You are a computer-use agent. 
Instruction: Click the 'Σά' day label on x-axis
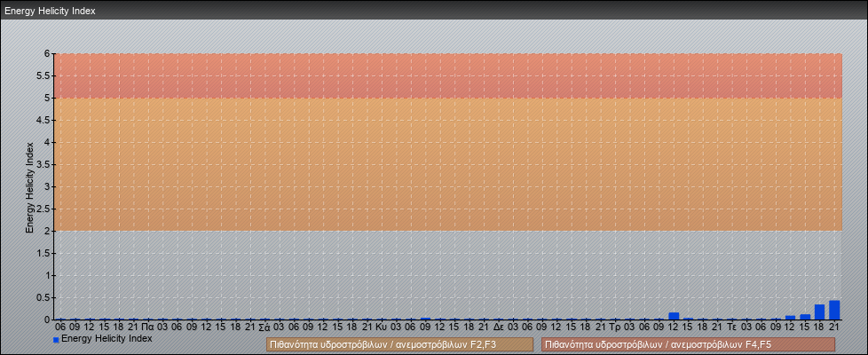pos(264,327)
